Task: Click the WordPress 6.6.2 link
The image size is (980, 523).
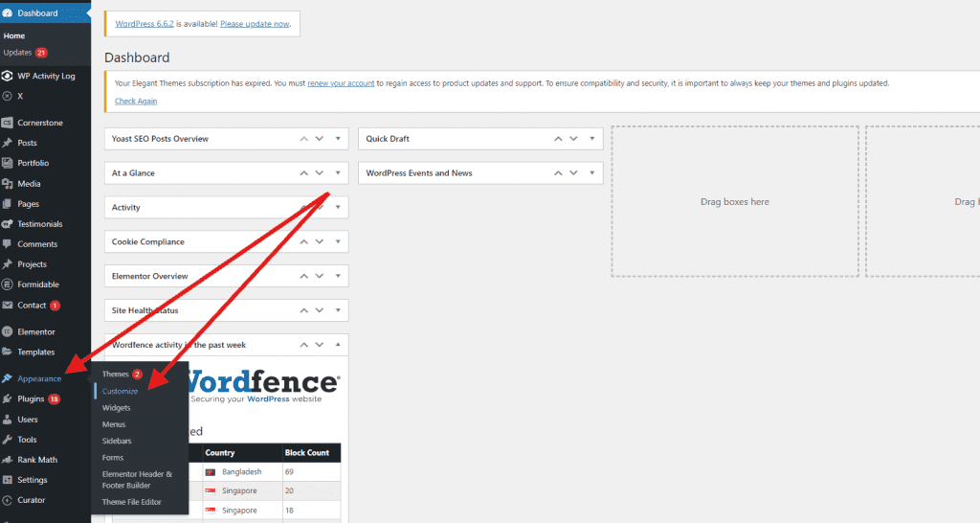Action: [x=145, y=24]
